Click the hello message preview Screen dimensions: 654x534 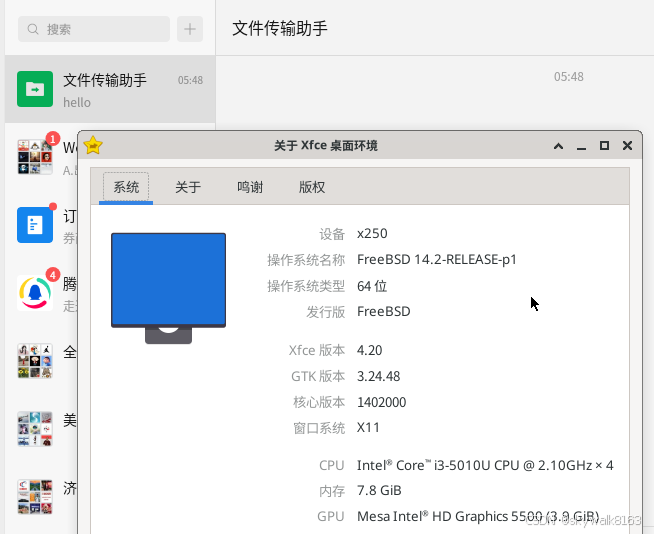77,103
